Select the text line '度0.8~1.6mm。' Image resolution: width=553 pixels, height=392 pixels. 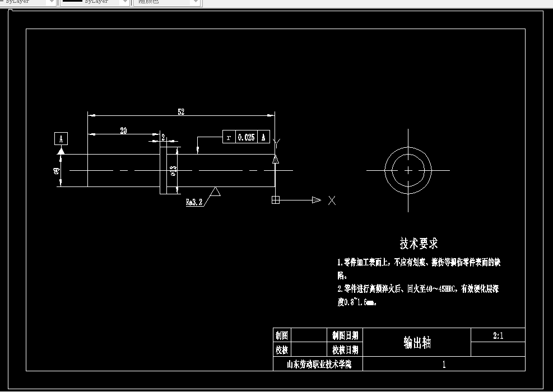point(357,302)
